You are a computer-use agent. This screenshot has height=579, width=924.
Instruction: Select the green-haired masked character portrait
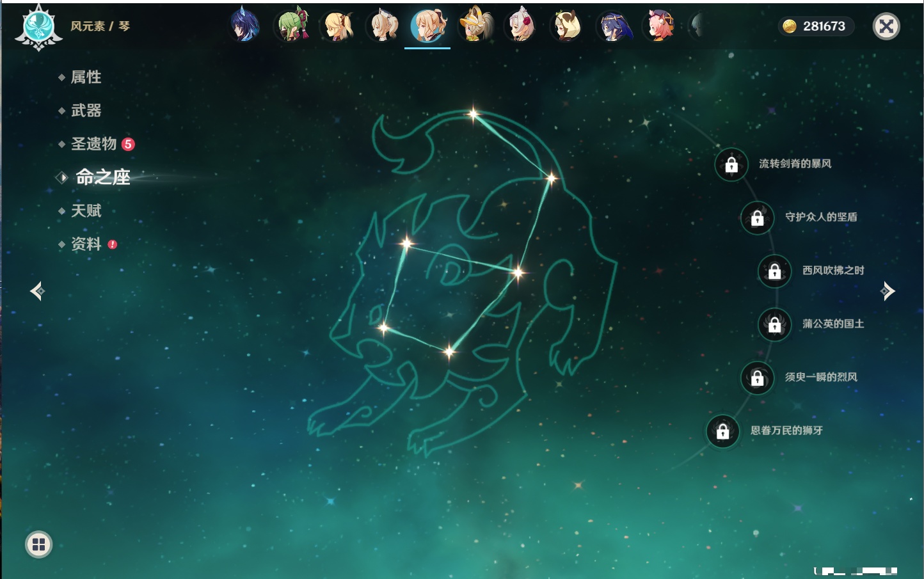[x=292, y=26]
